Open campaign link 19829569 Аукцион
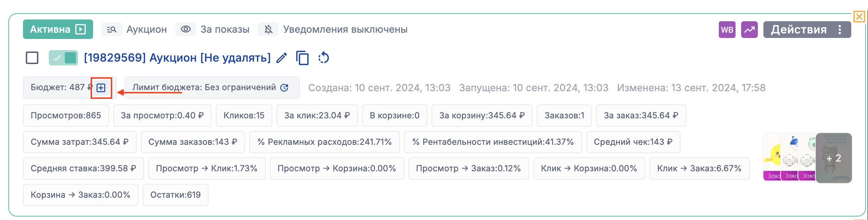 177,58
